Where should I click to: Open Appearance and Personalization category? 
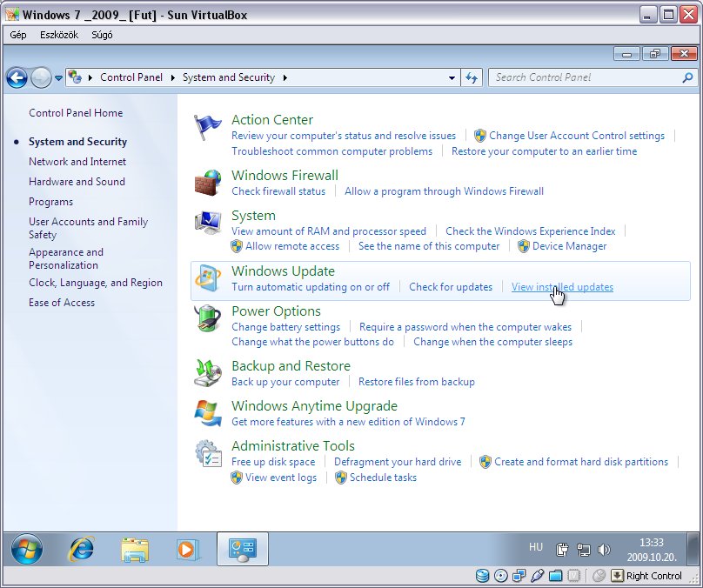(66, 258)
